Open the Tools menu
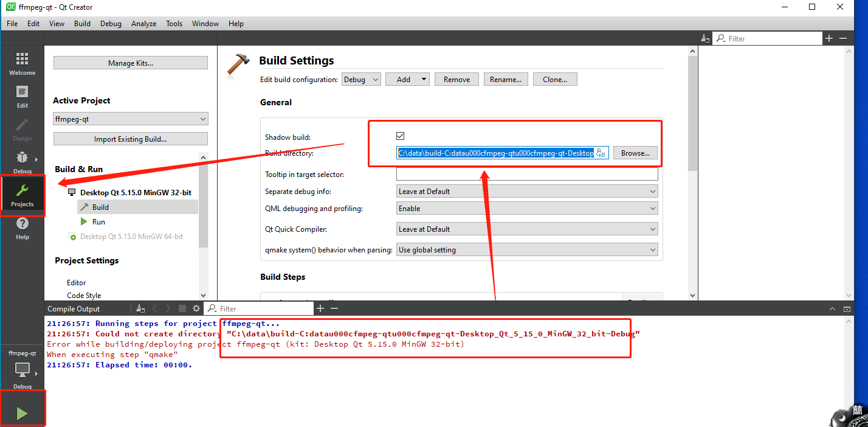The width and height of the screenshot is (868, 427). [174, 24]
